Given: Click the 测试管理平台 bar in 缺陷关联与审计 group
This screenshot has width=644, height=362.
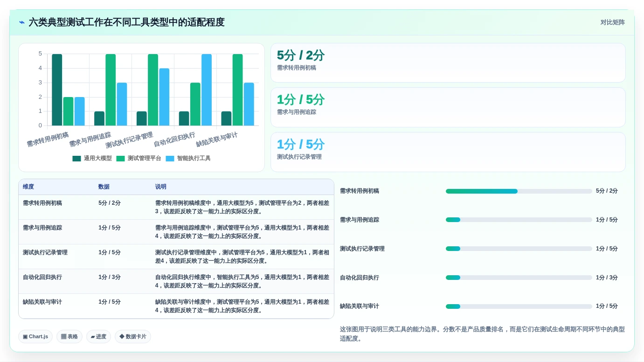Looking at the screenshot, I should (x=238, y=90).
